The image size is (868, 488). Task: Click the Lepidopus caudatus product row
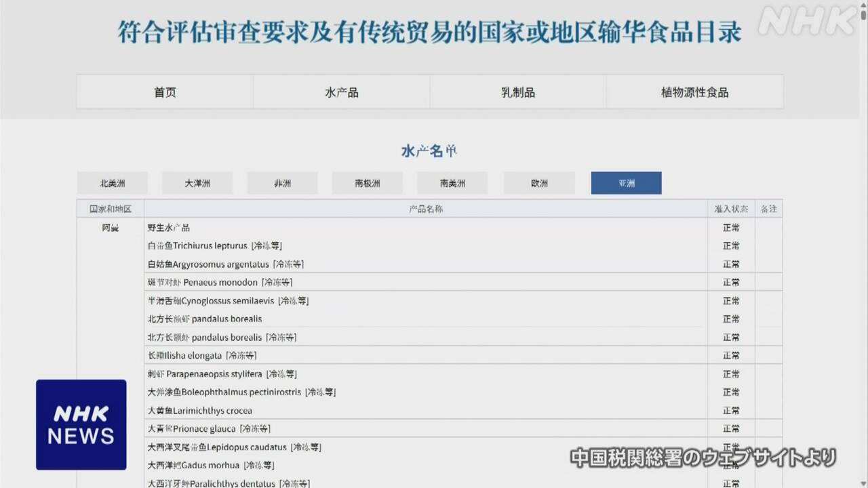(x=426, y=447)
